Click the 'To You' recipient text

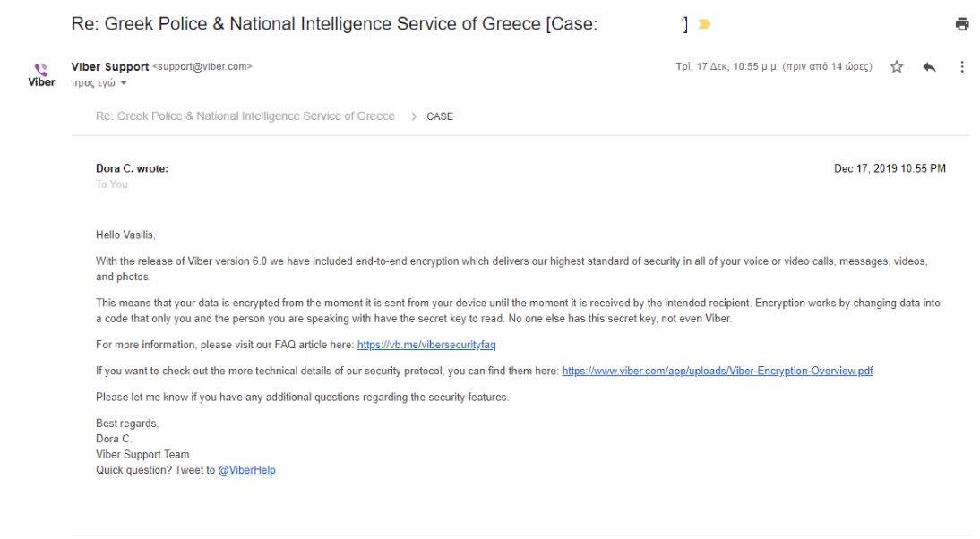112,184
